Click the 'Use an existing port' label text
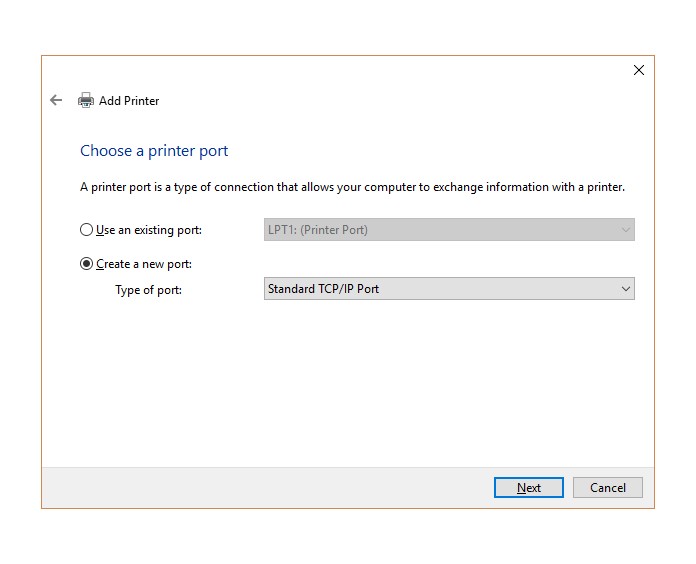 point(149,230)
